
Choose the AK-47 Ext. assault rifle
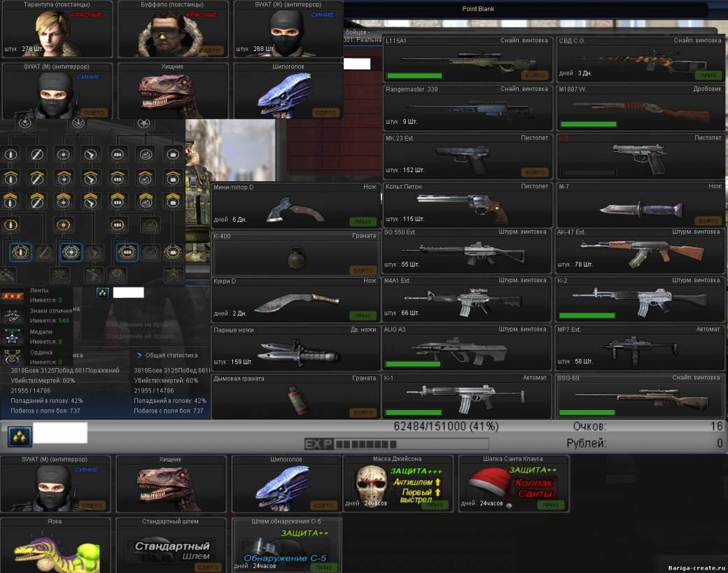pos(639,250)
